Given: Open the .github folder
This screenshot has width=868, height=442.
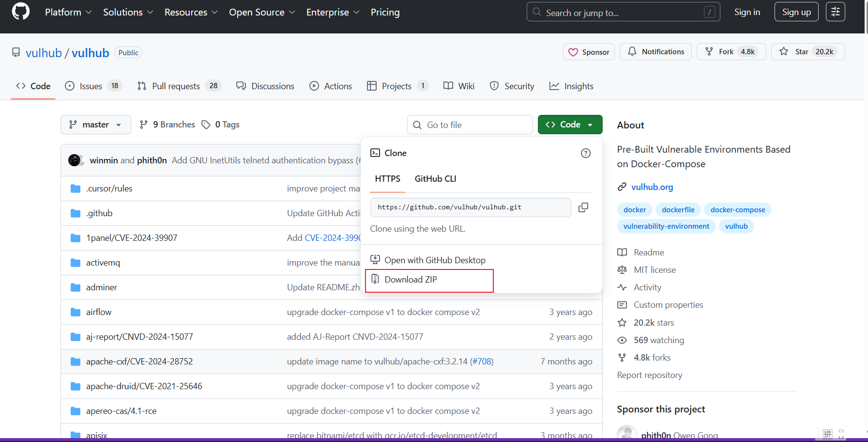Looking at the screenshot, I should click(x=99, y=213).
